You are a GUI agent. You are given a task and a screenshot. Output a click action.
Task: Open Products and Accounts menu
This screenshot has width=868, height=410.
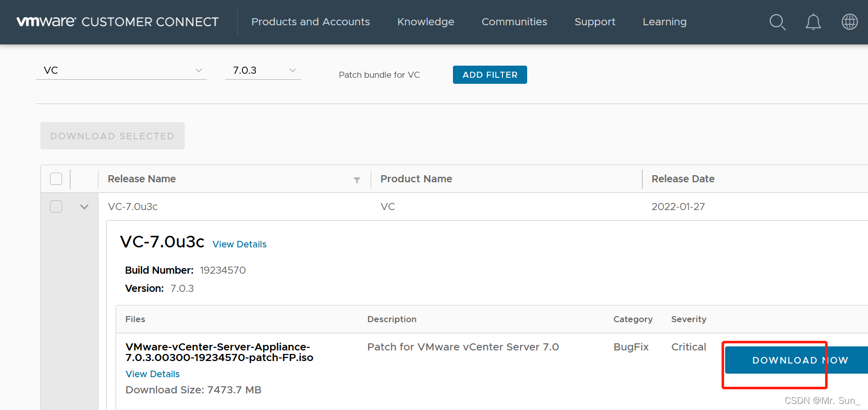point(311,22)
